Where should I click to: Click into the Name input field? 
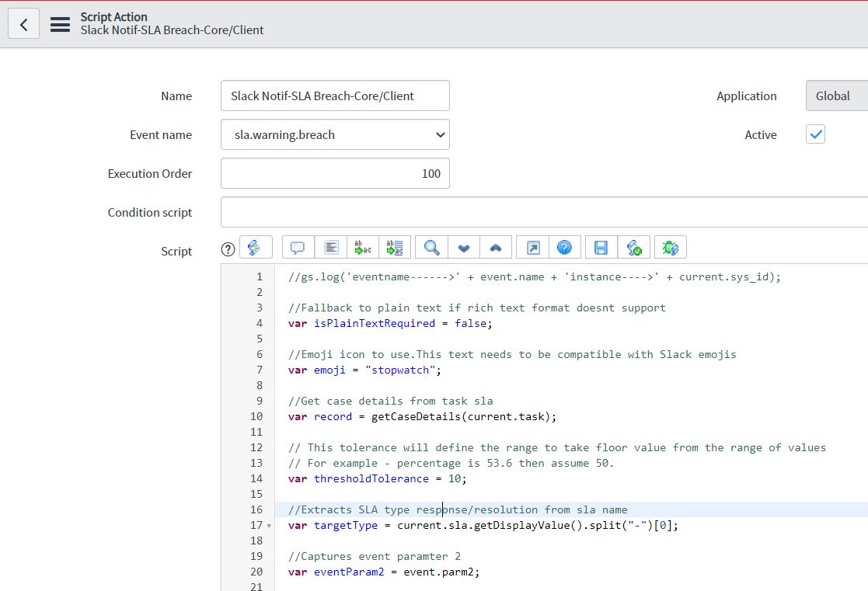tap(335, 96)
